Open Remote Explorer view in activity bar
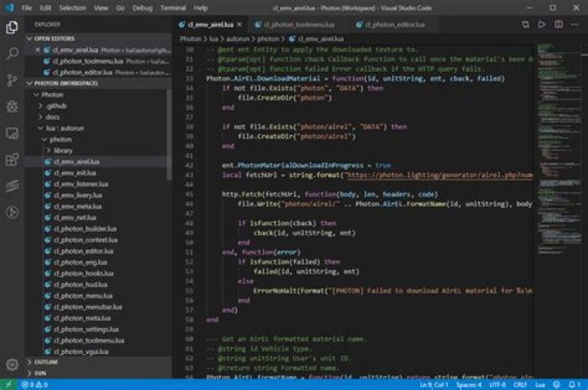This screenshot has width=588, height=390. (x=12, y=133)
